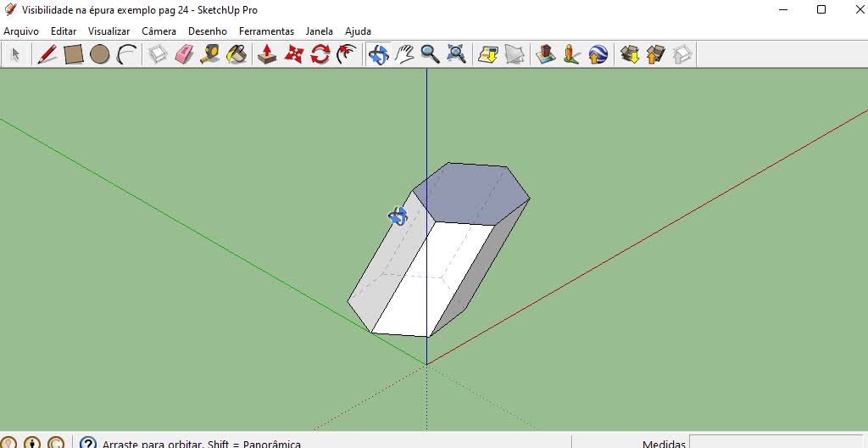Click the blue top face of the prism
868x448 pixels.
(x=473, y=194)
